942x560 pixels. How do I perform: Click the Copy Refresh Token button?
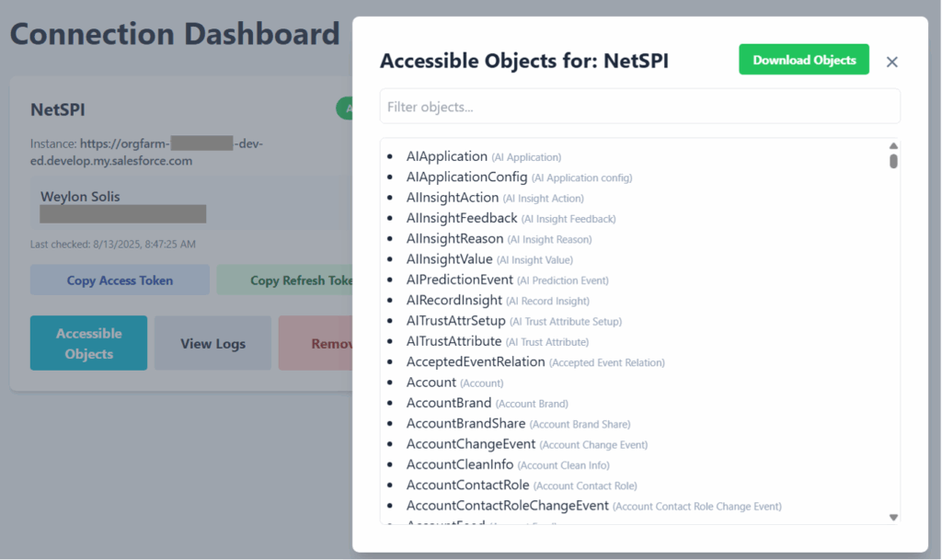285,280
